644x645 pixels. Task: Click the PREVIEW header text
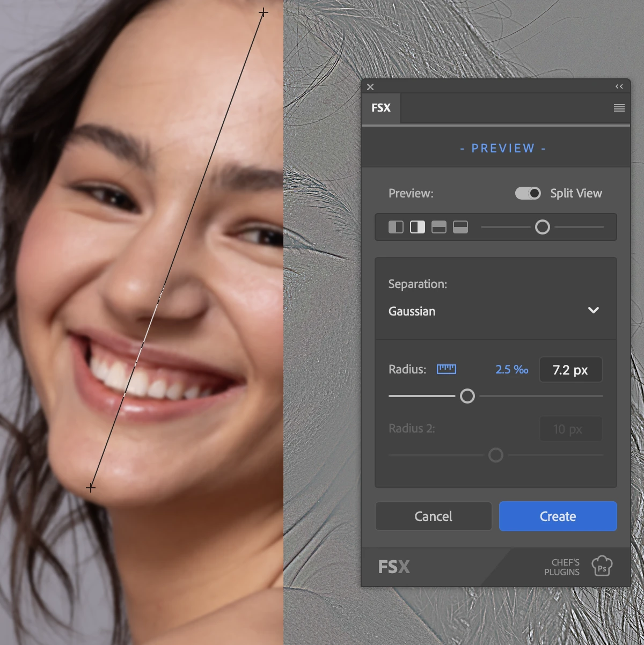click(x=503, y=148)
